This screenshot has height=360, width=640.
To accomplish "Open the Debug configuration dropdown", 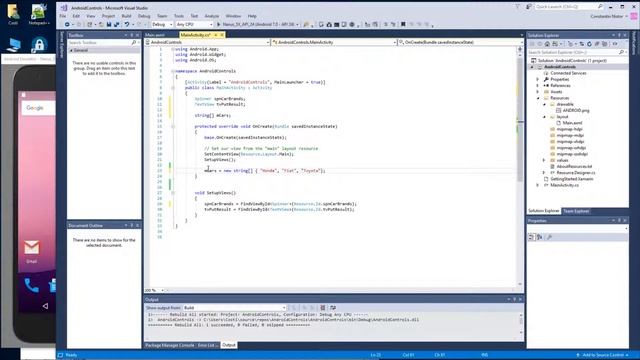I will click(162, 24).
